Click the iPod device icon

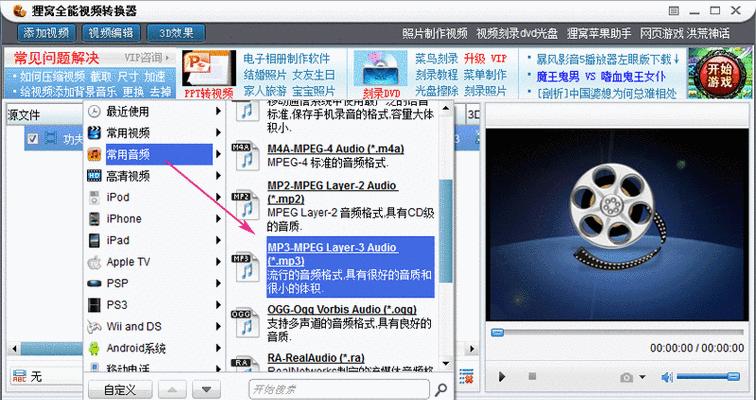(94, 197)
